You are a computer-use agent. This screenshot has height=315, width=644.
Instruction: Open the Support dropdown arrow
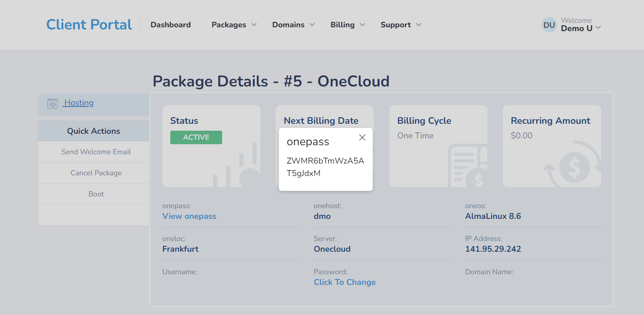pos(419,25)
